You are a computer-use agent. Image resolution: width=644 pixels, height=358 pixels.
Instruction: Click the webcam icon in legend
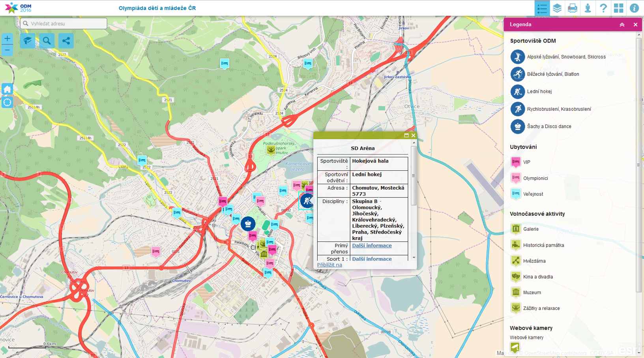point(515,347)
